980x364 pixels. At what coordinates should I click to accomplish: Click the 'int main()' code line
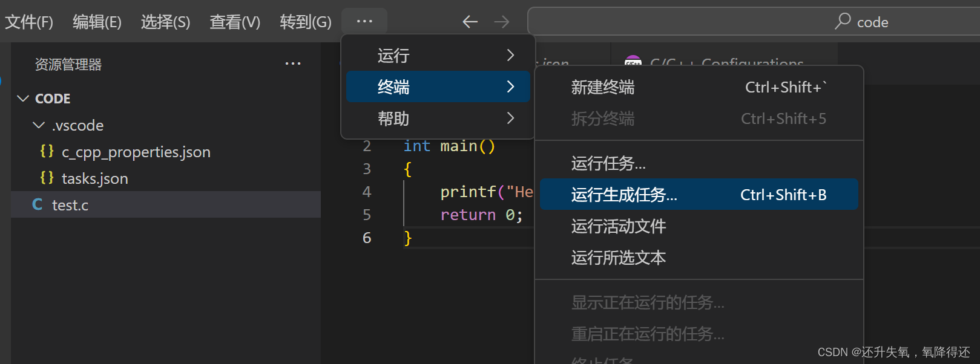click(449, 146)
